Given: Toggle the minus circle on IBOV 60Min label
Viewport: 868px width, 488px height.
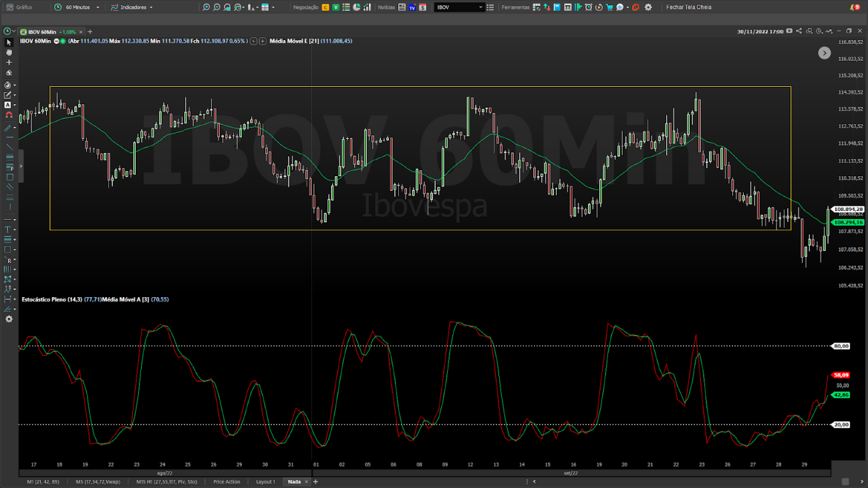Looking at the screenshot, I should [x=56, y=41].
